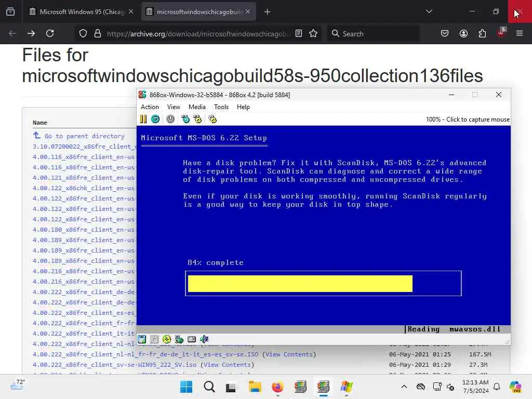
Task: Go forward in Firefox
Action: click(x=31, y=33)
